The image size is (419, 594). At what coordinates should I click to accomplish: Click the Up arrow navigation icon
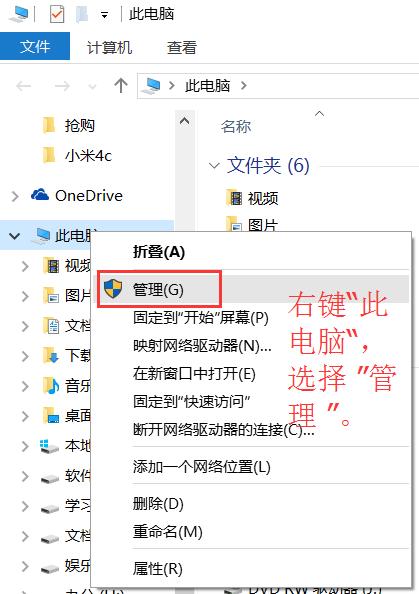[121, 86]
